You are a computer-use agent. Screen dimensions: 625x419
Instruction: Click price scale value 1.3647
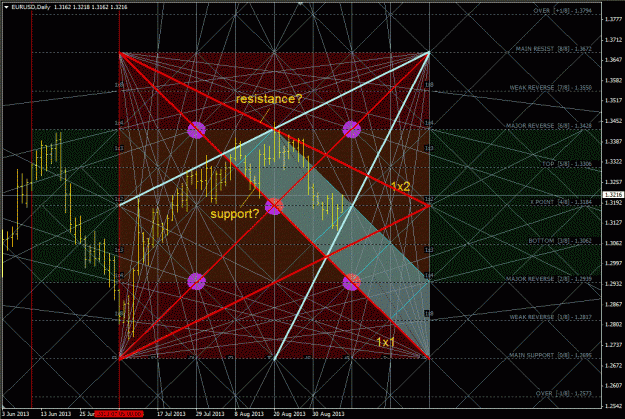tap(613, 59)
